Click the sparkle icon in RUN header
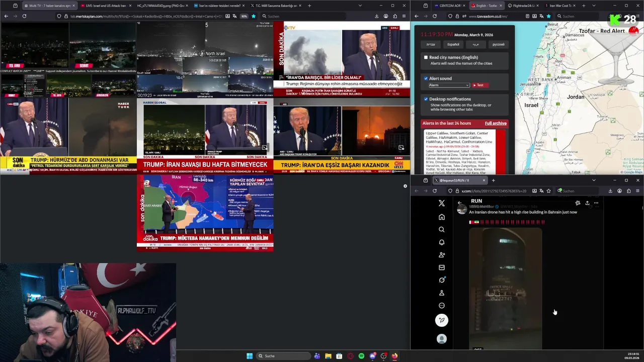 [x=578, y=203]
